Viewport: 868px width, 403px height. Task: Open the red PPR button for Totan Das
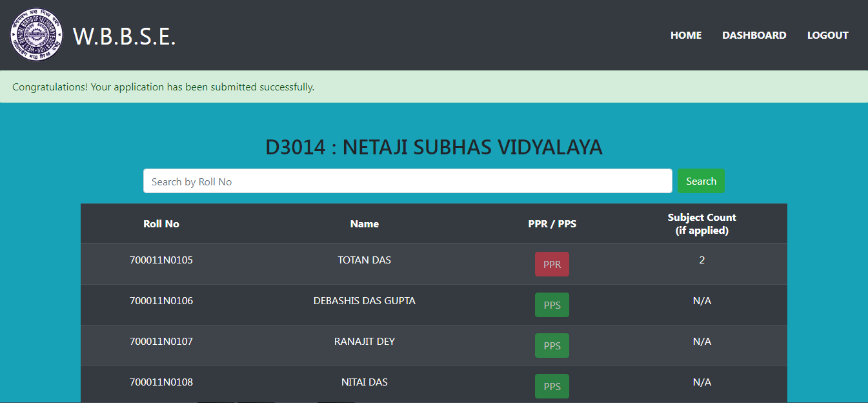click(x=552, y=264)
